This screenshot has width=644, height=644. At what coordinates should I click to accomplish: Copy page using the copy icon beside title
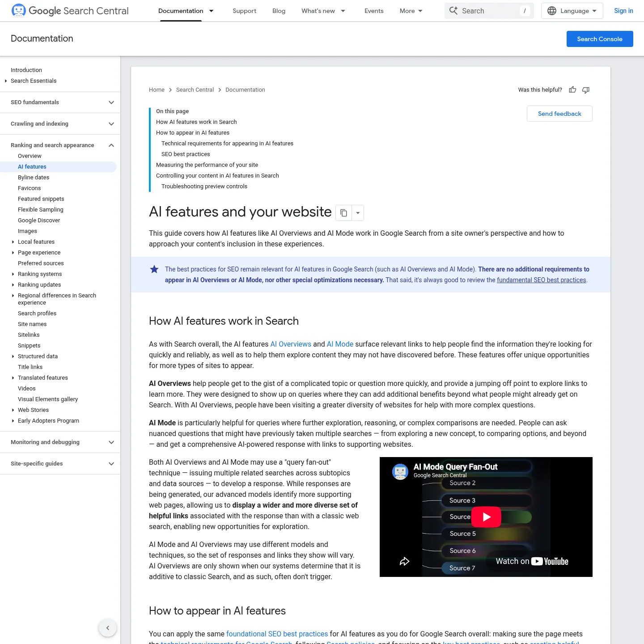point(343,213)
